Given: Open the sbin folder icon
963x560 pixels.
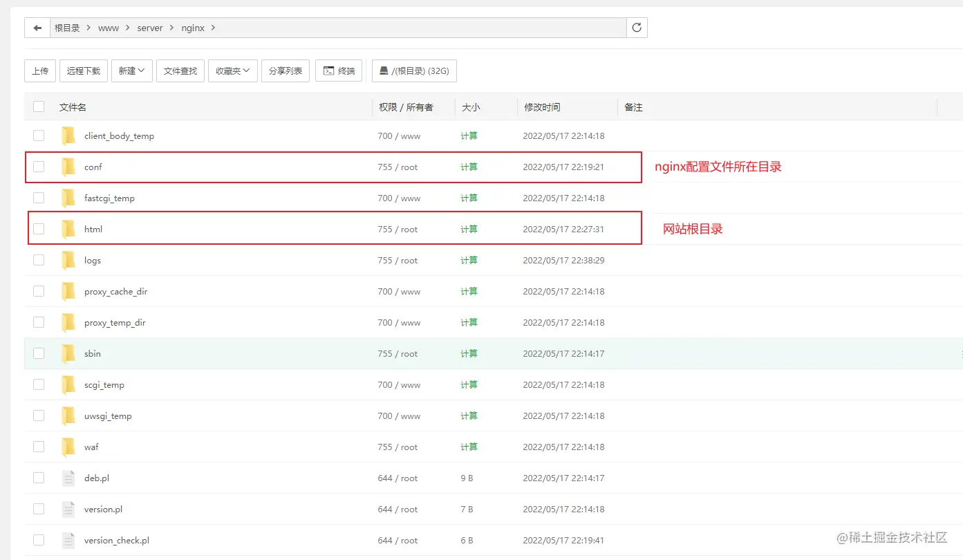Looking at the screenshot, I should tap(68, 353).
